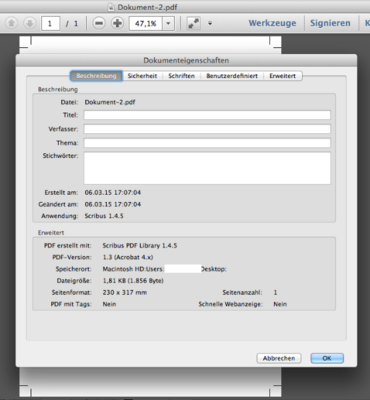Click the Titel input field

(207, 115)
